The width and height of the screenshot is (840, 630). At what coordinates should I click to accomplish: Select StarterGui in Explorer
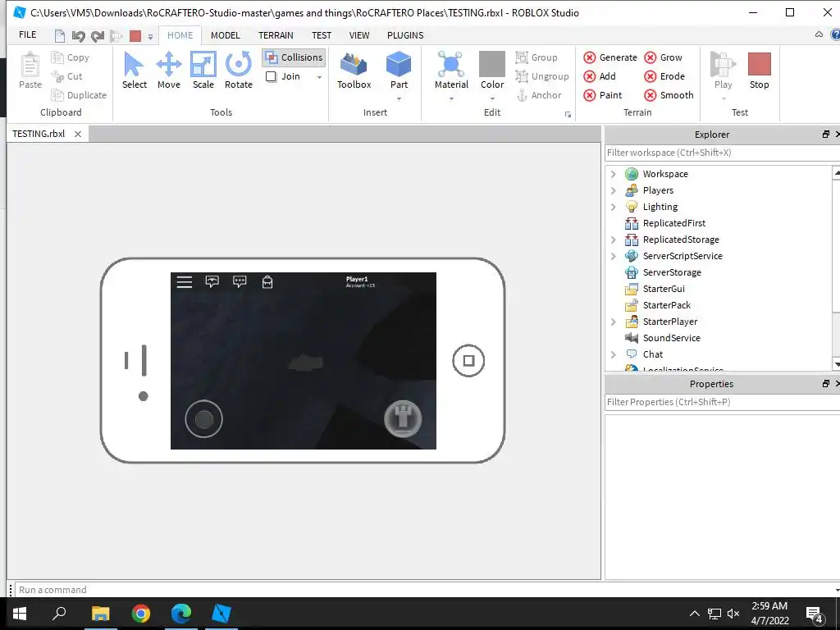663,289
